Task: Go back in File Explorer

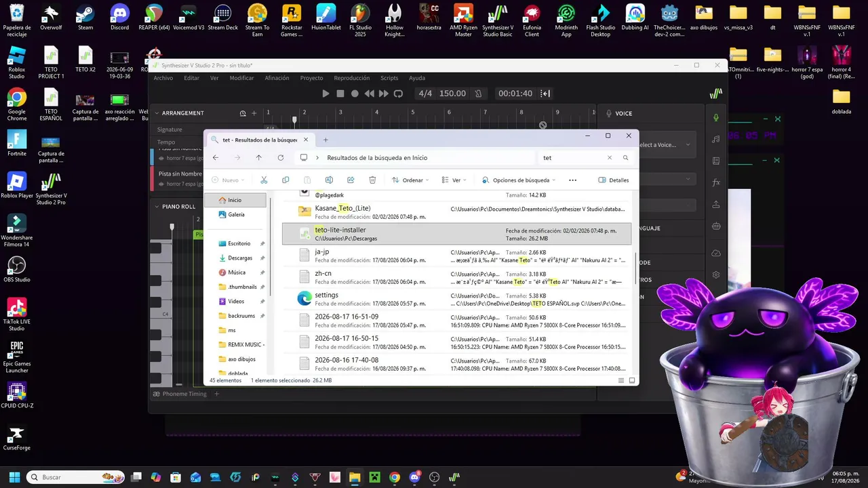Action: point(216,158)
